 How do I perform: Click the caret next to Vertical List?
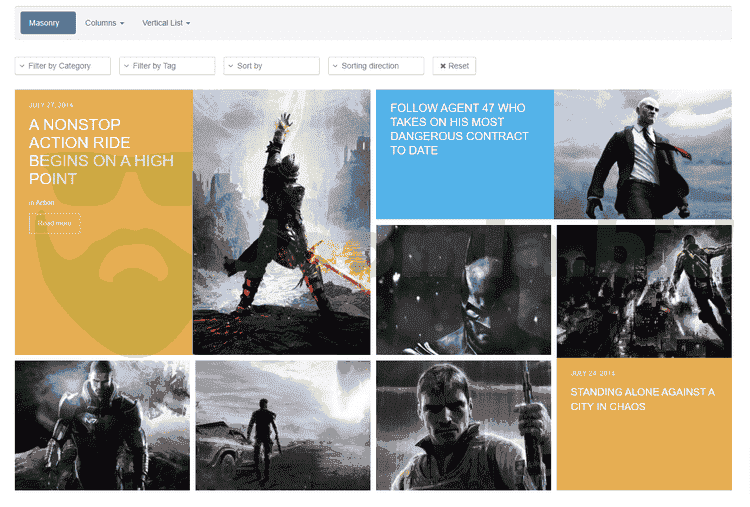pyautogui.click(x=188, y=23)
